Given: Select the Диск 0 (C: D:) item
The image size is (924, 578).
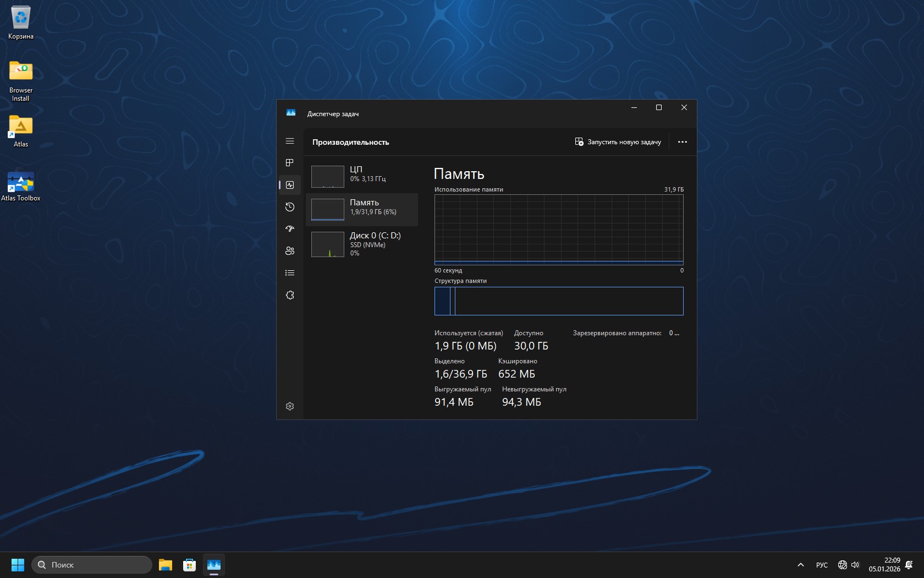Looking at the screenshot, I should point(362,244).
